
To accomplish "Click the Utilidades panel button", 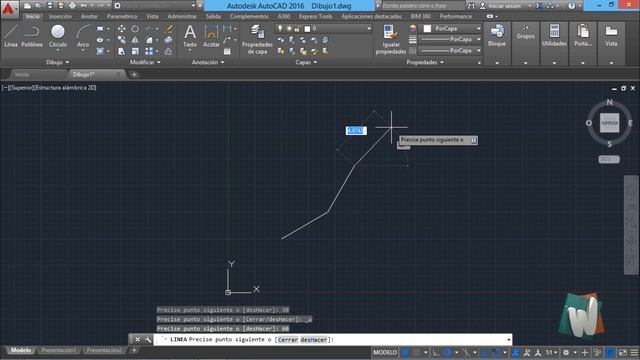I will [554, 36].
